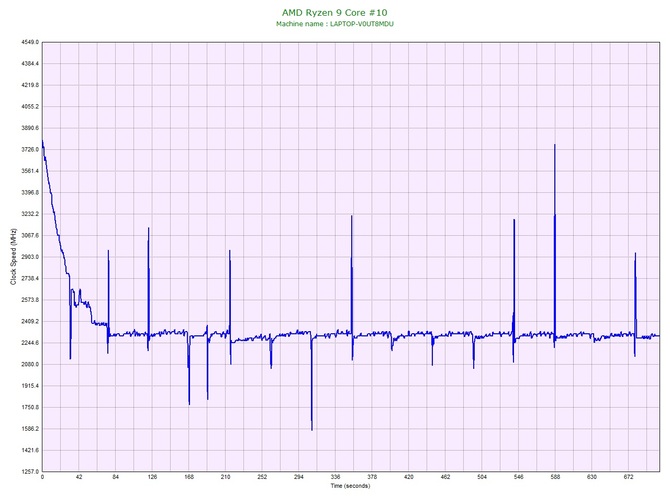Click the 420 tick on time axis
The image size is (670, 503).
pyautogui.click(x=409, y=477)
